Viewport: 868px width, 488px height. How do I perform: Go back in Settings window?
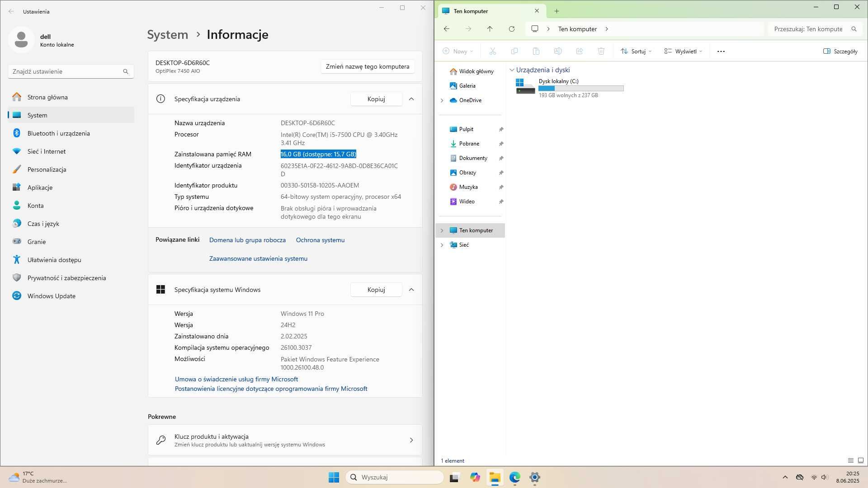(11, 11)
